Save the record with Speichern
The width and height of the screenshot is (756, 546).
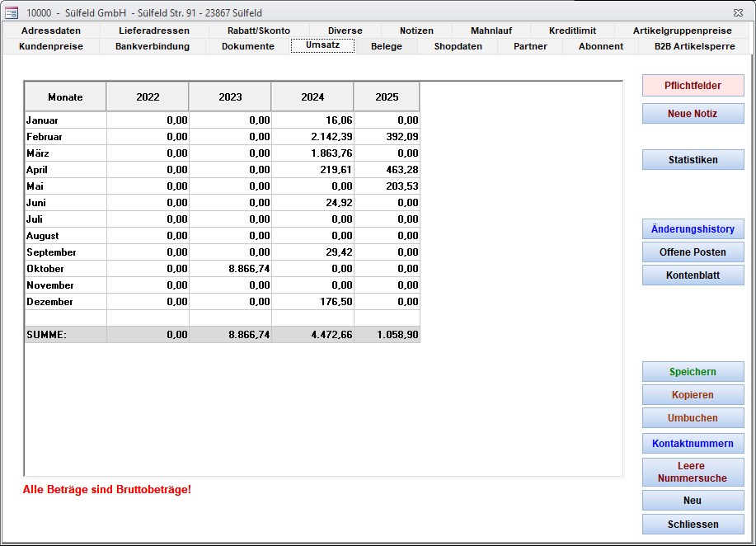pos(693,372)
